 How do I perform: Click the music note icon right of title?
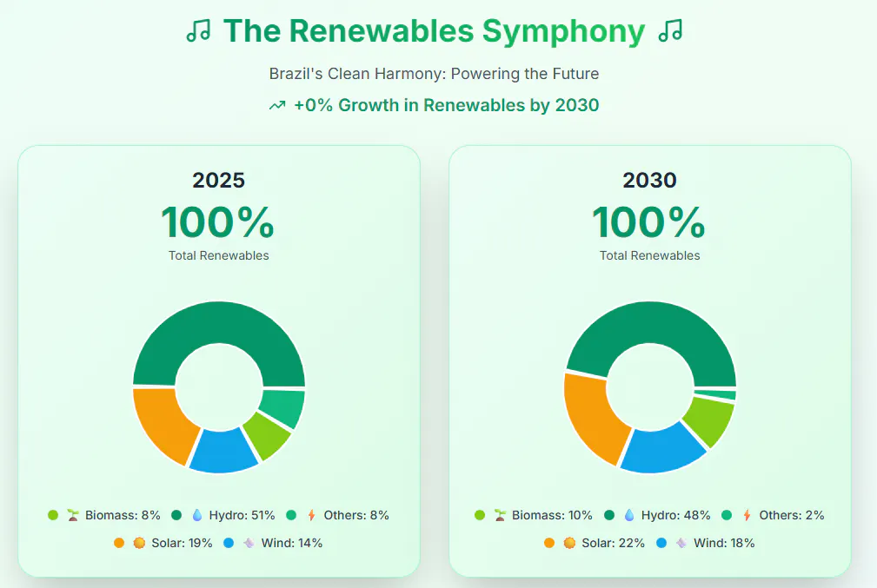(x=670, y=30)
